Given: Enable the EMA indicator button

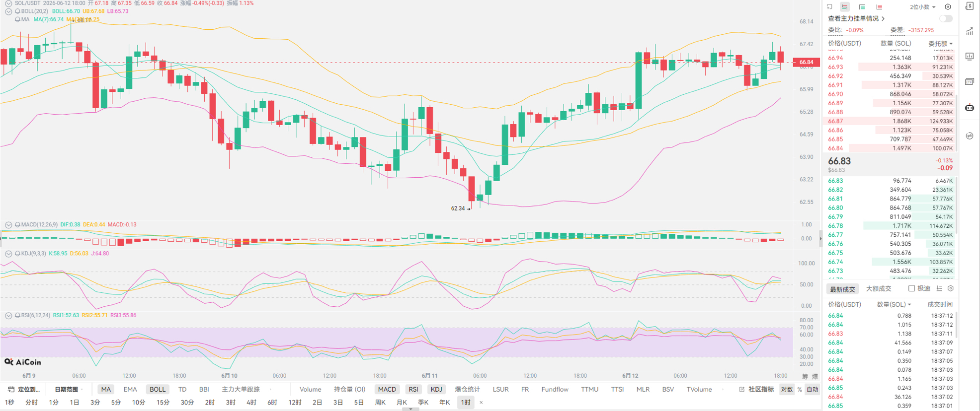Looking at the screenshot, I should click(x=130, y=390).
